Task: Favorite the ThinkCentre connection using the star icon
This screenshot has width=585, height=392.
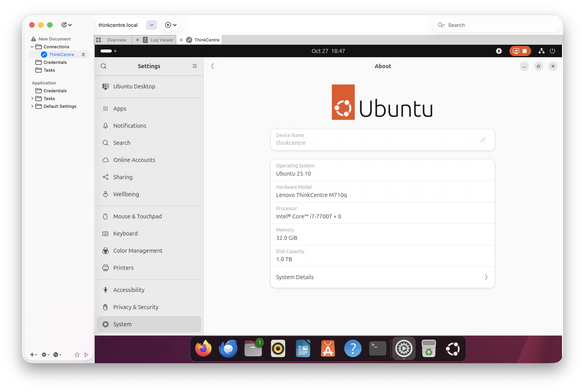Action: (x=77, y=354)
